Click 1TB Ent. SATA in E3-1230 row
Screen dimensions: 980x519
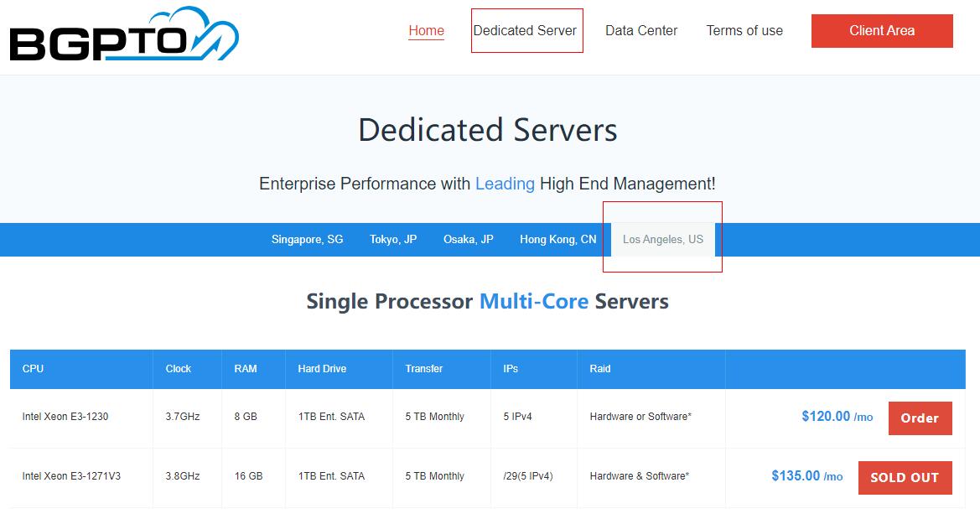tap(331, 417)
